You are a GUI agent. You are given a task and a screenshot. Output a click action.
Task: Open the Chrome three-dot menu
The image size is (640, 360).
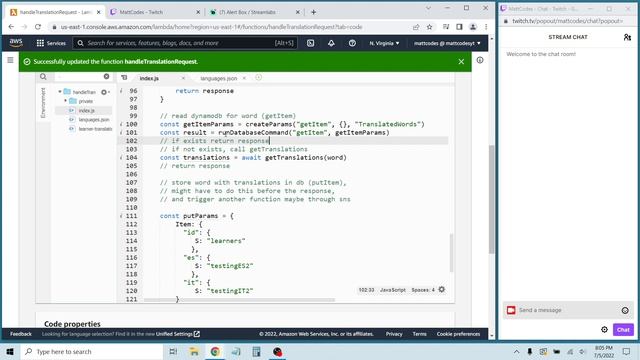pos(486,27)
